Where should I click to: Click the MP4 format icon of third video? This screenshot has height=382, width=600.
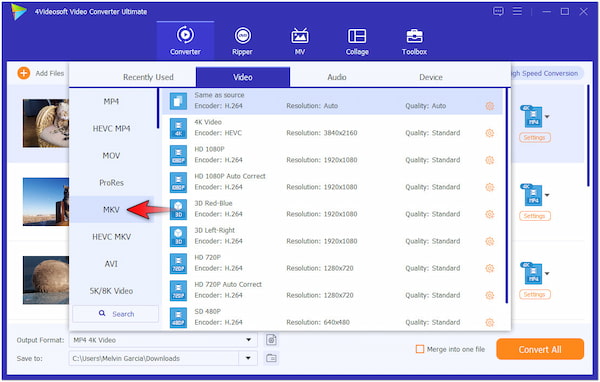click(x=532, y=273)
